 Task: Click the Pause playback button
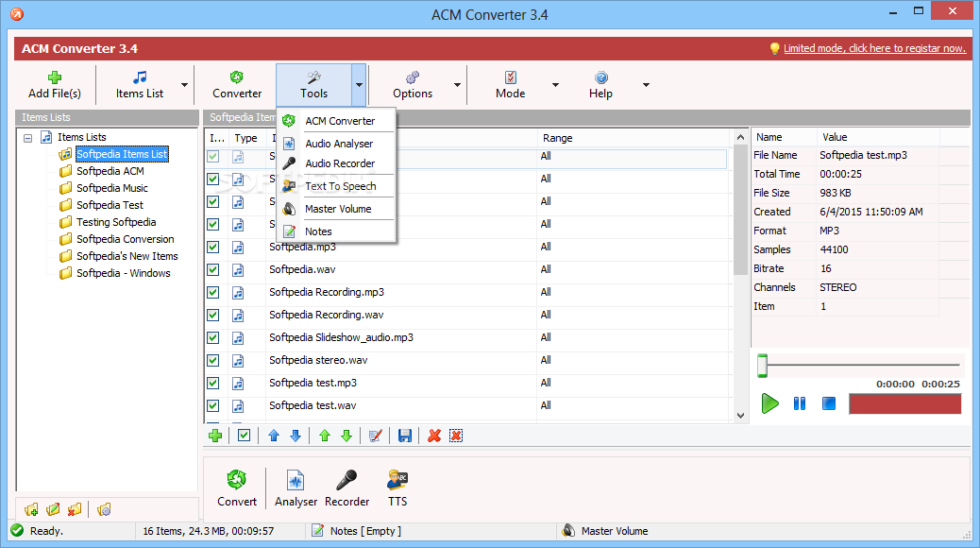(x=800, y=403)
